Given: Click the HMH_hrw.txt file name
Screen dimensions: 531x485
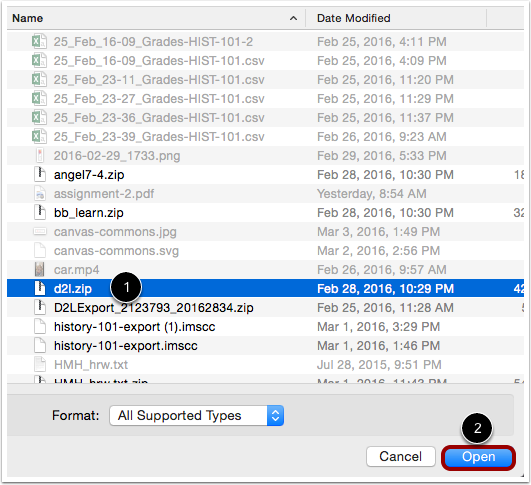Looking at the screenshot, I should [x=91, y=365].
